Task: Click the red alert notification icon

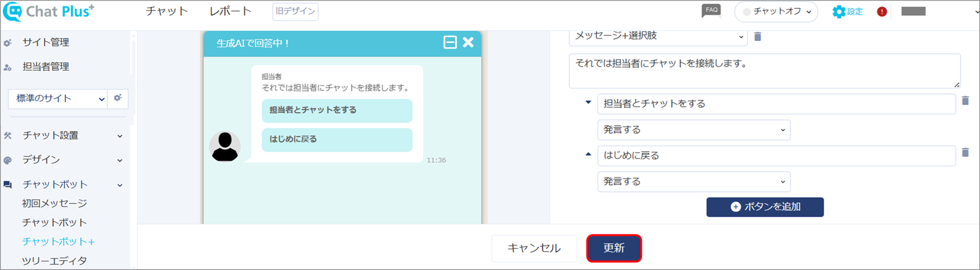Action: coord(882,12)
